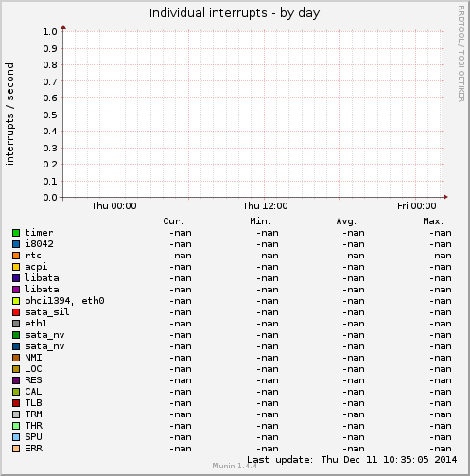Click the red sata_sil legend swatch
This screenshot has height=476, width=470.
pos(16,312)
